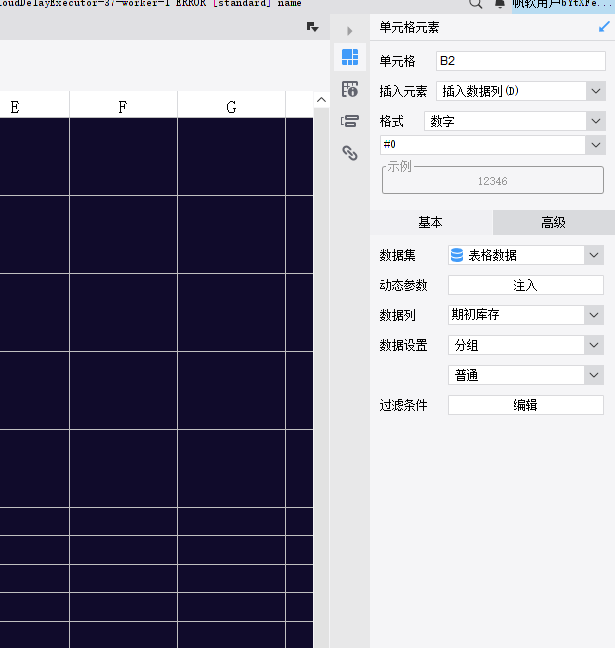This screenshot has width=615, height=648.
Task: Click the scroll up arrow of the grid
Action: (x=321, y=100)
